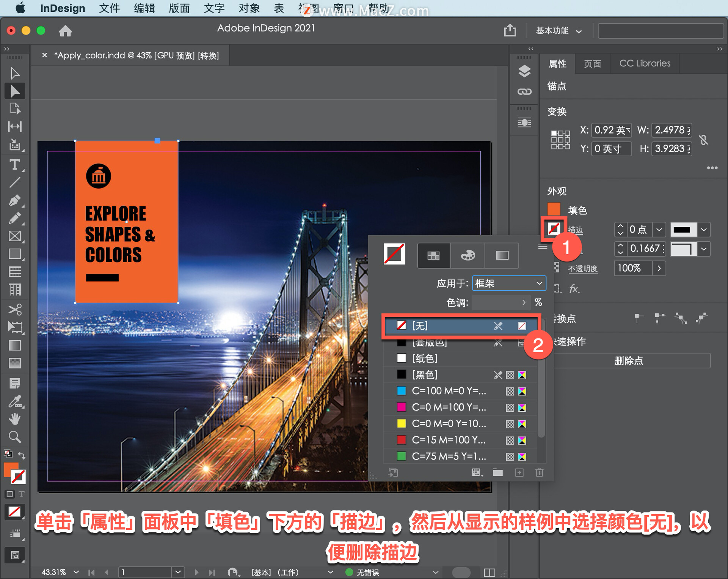Viewport: 728px width, 579px height.
Task: Toggle formatting affects text button
Action: (22, 494)
